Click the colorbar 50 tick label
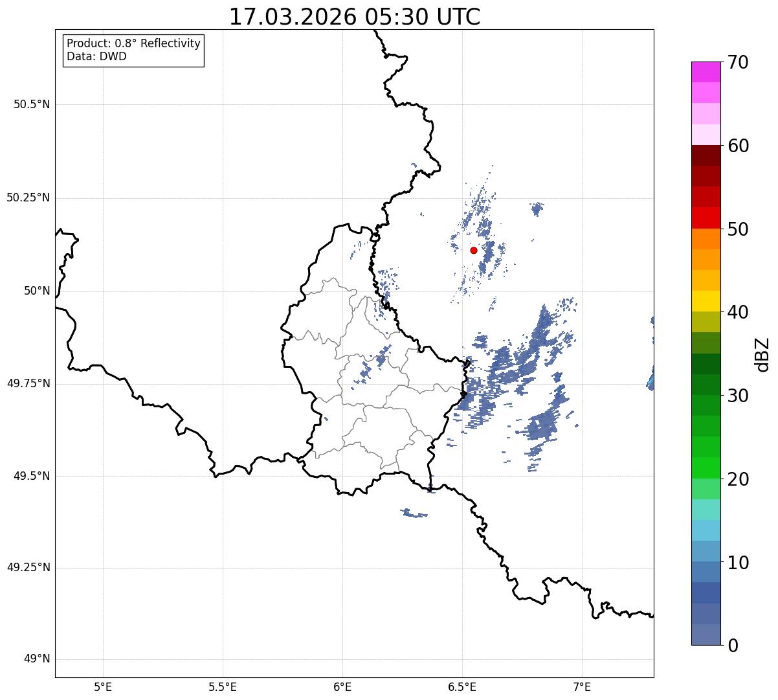778x700 pixels. (738, 229)
